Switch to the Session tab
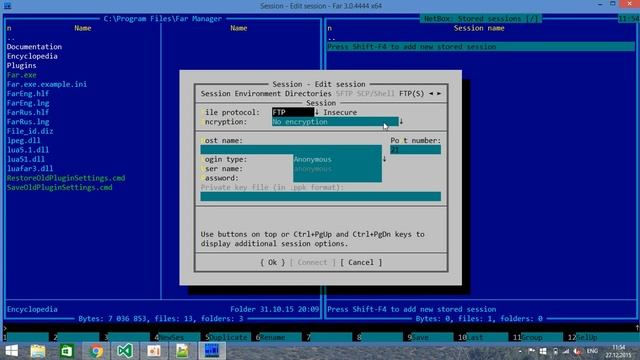640x360 pixels. [x=216, y=93]
